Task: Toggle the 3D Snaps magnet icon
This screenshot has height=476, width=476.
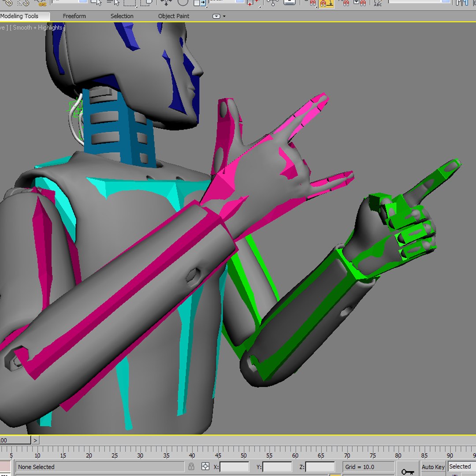Action: pos(312,3)
